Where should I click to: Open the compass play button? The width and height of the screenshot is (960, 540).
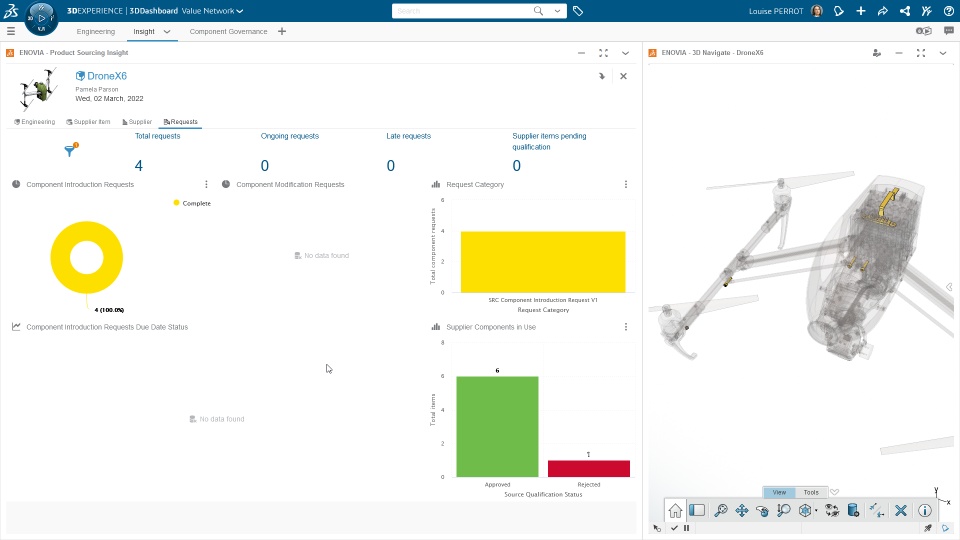click(42, 18)
